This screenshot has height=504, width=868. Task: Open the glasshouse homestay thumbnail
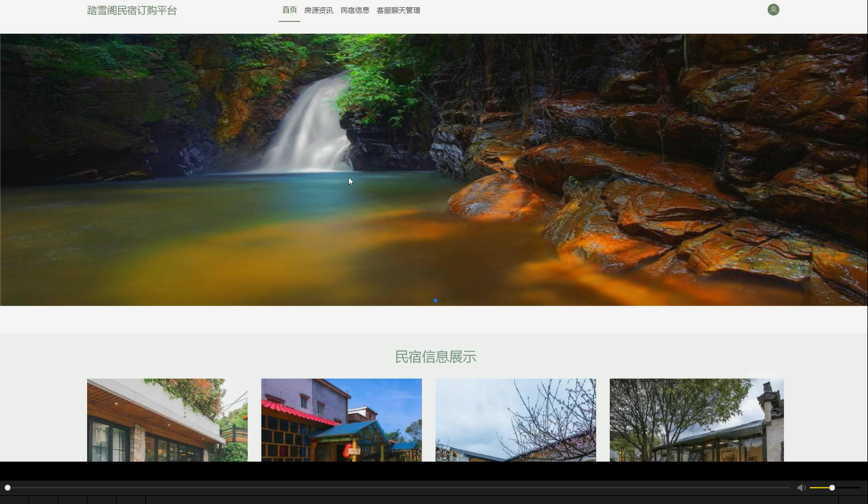pyautogui.click(x=696, y=420)
